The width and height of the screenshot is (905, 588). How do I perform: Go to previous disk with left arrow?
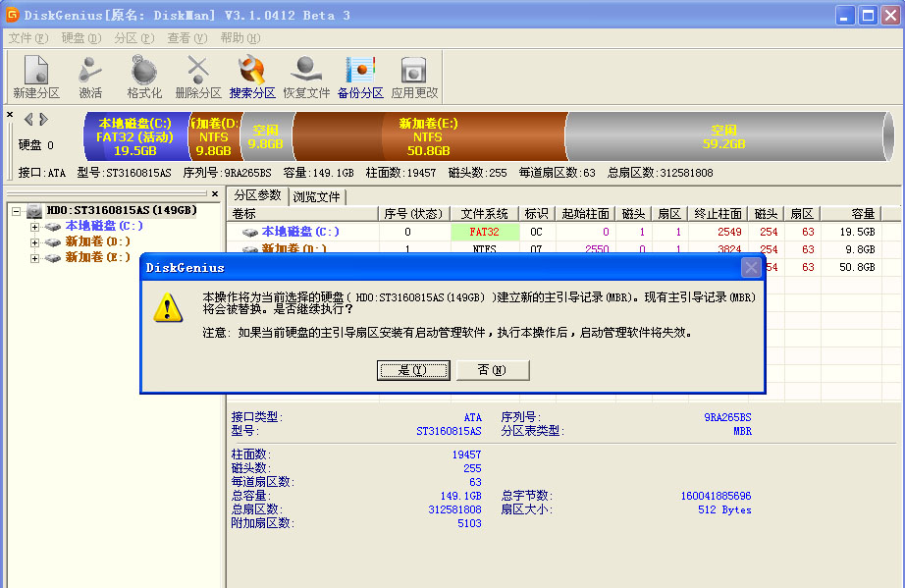(x=28, y=120)
